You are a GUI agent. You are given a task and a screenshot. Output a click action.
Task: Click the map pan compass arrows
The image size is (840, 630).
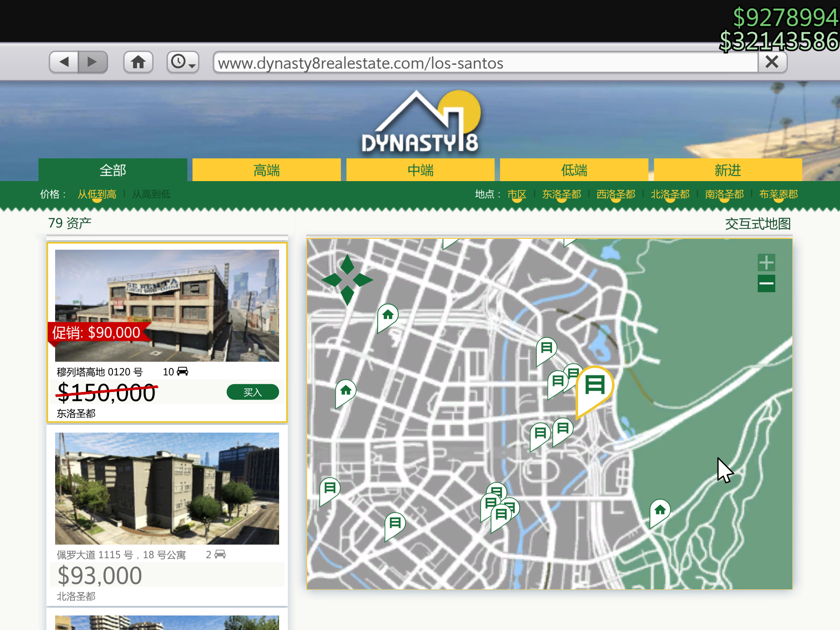click(x=347, y=280)
